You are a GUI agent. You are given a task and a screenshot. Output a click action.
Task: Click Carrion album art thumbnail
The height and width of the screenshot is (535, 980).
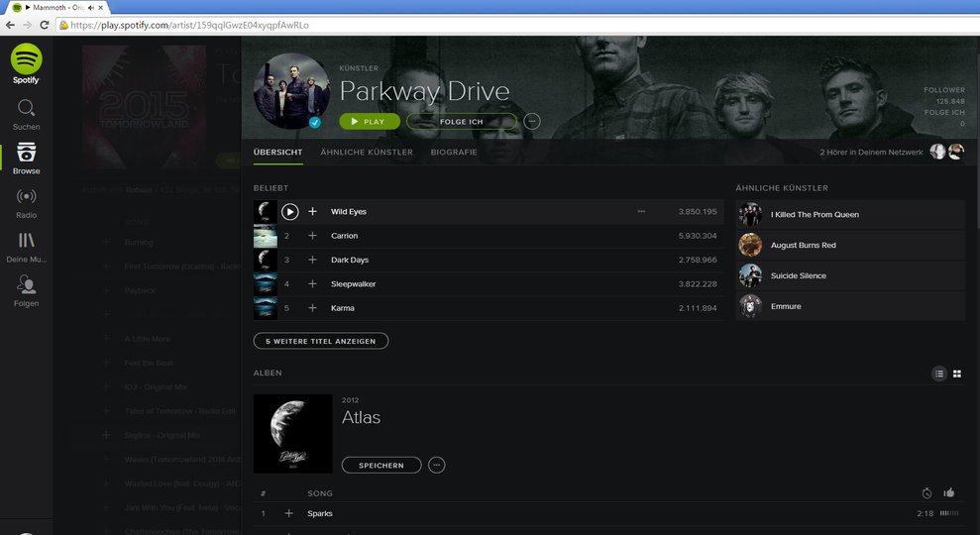click(x=265, y=236)
